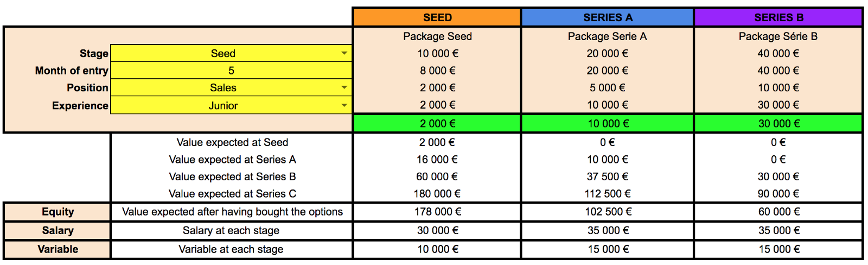
Task: Select the orange SEED header cell
Action: pyautogui.click(x=437, y=17)
